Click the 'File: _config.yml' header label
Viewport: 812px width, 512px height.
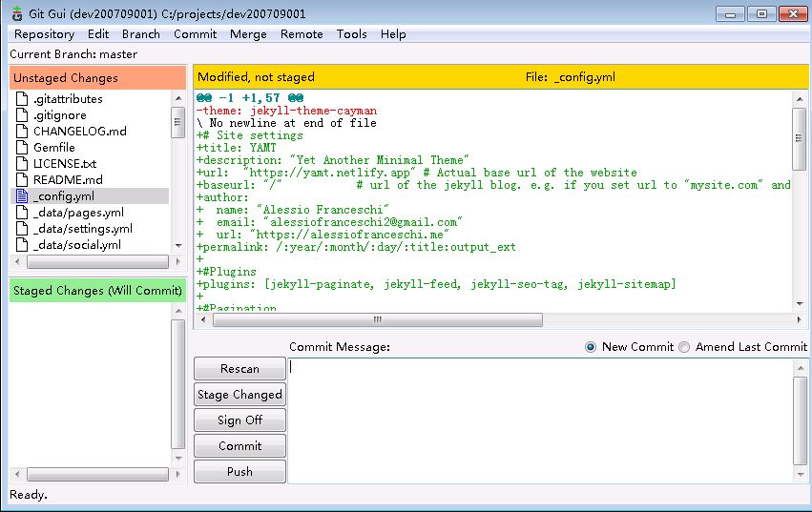[571, 77]
